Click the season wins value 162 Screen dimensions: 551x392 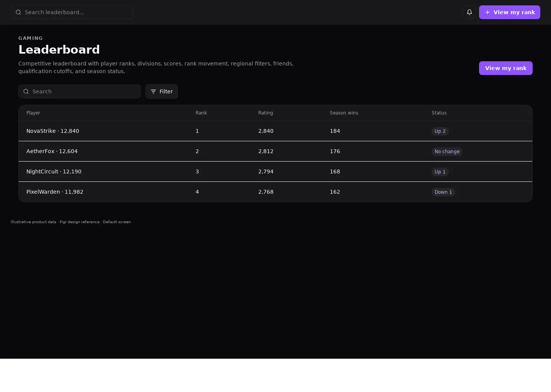pos(335,192)
